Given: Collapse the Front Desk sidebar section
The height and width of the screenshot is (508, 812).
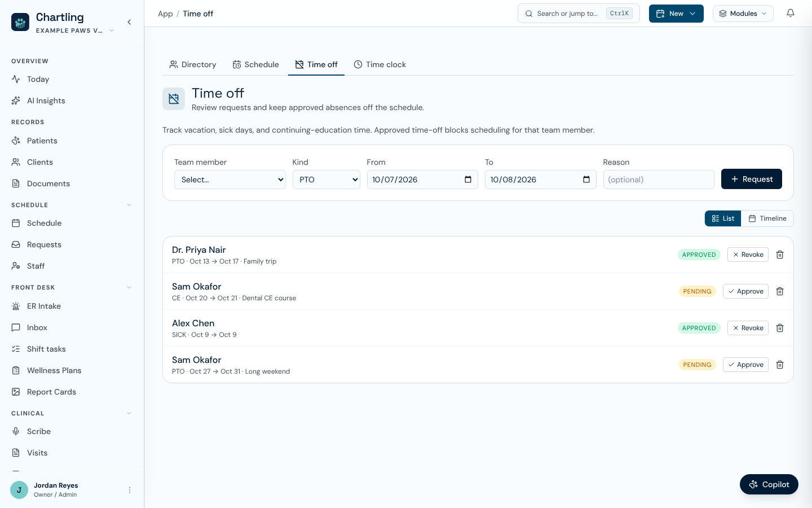Looking at the screenshot, I should pyautogui.click(x=129, y=287).
